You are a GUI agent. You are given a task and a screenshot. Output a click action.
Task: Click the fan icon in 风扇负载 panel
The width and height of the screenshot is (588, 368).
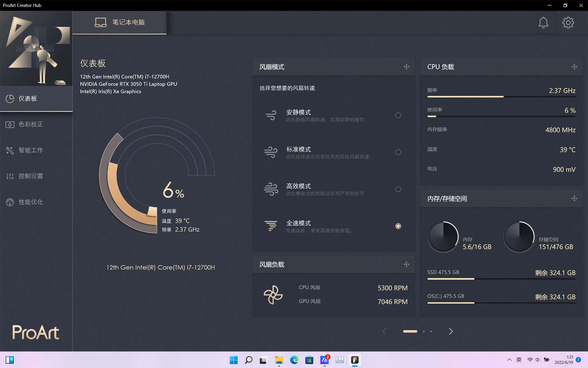(273, 295)
